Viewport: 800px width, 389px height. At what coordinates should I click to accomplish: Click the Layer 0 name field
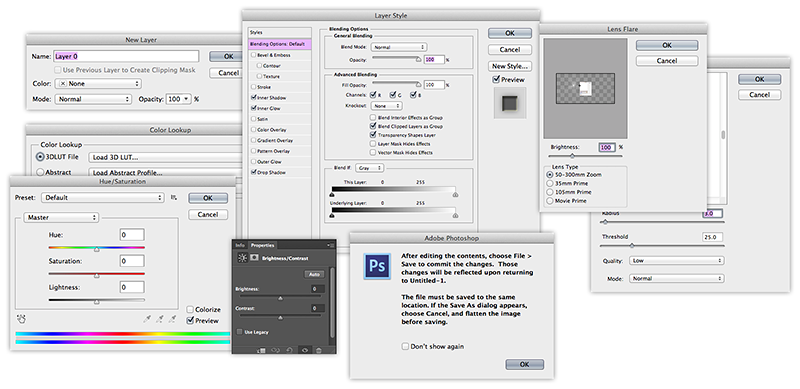126,56
